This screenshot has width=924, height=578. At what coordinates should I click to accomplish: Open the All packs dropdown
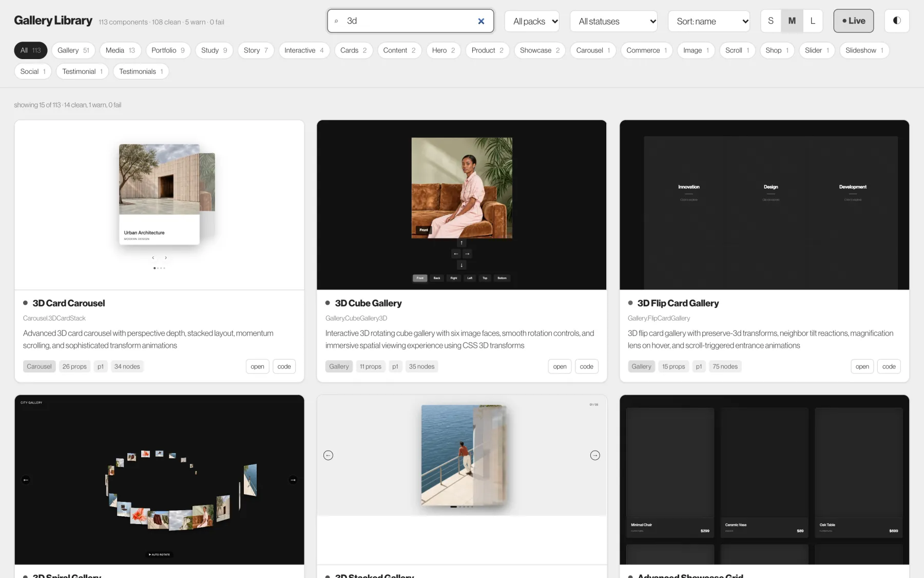click(x=532, y=21)
